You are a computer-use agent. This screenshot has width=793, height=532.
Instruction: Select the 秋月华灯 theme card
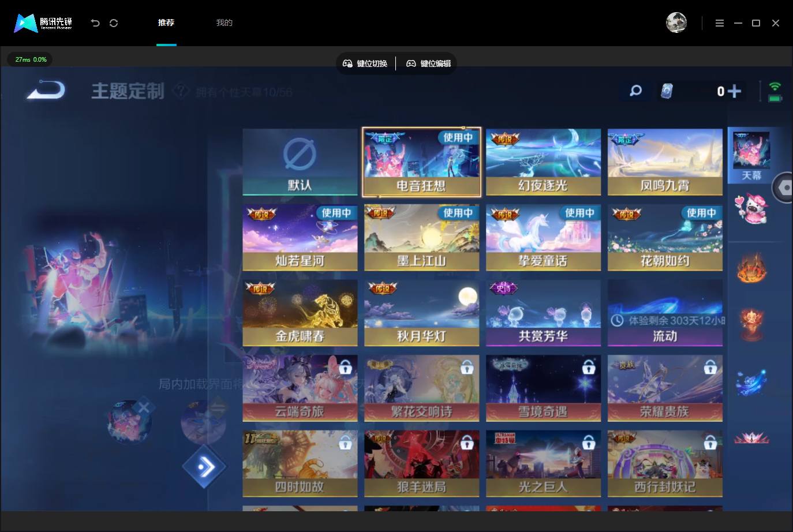pos(421,313)
